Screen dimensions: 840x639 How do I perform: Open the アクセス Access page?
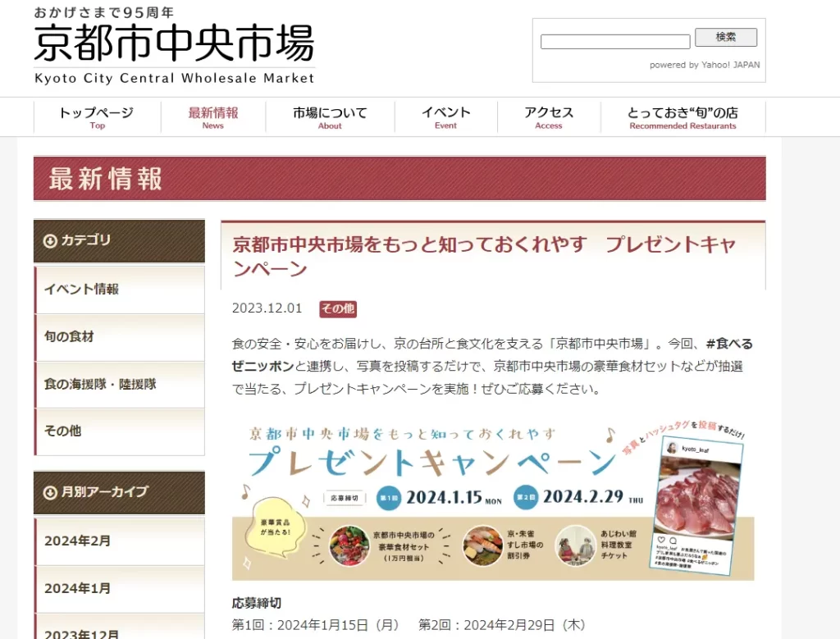pos(549,117)
